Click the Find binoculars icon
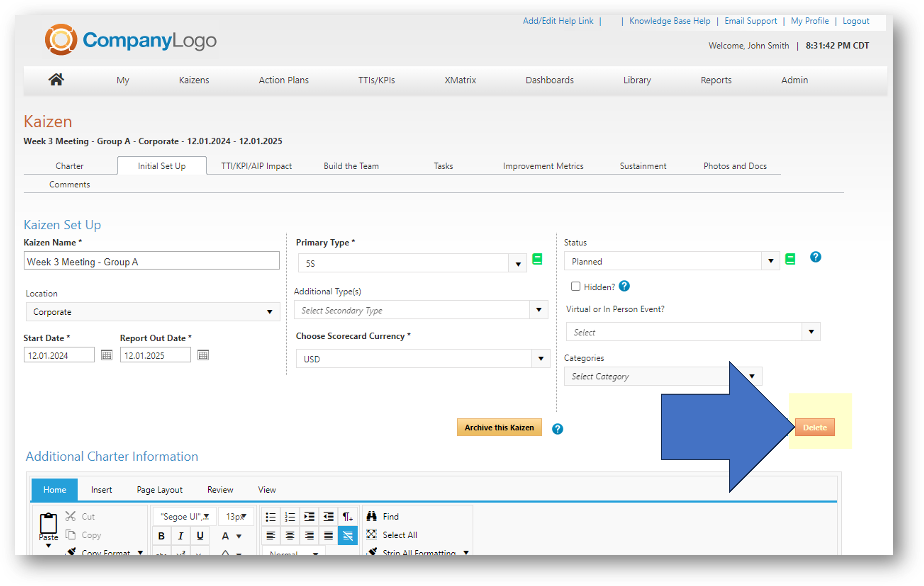The width and height of the screenshot is (924, 586). point(371,516)
